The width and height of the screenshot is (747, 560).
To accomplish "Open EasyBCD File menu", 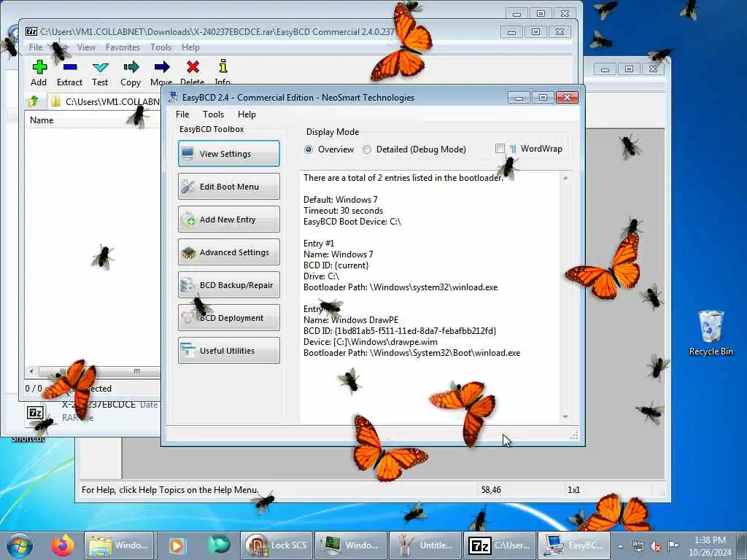I will 182,114.
